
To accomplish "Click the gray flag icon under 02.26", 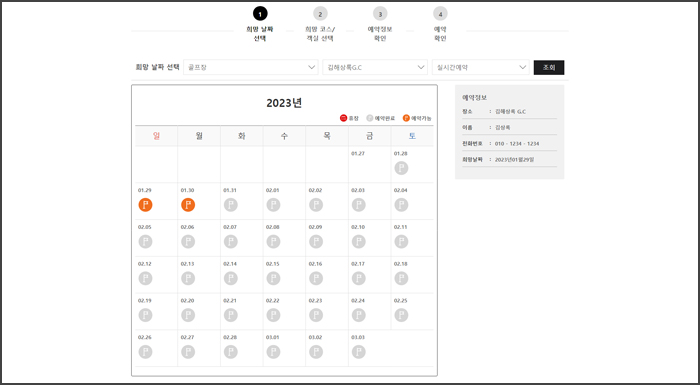I will click(x=145, y=352).
